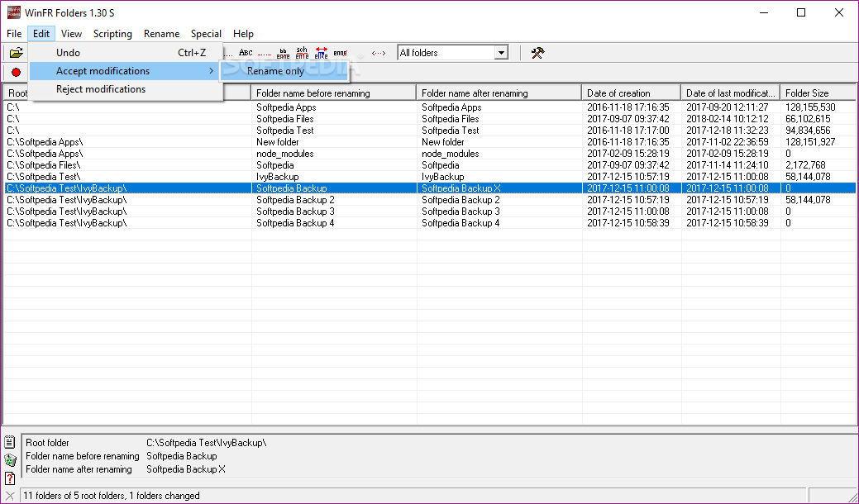Select 'Softpedia Backup 4' in the before renaming column
Viewport: 859px width, 504px height.
[295, 223]
